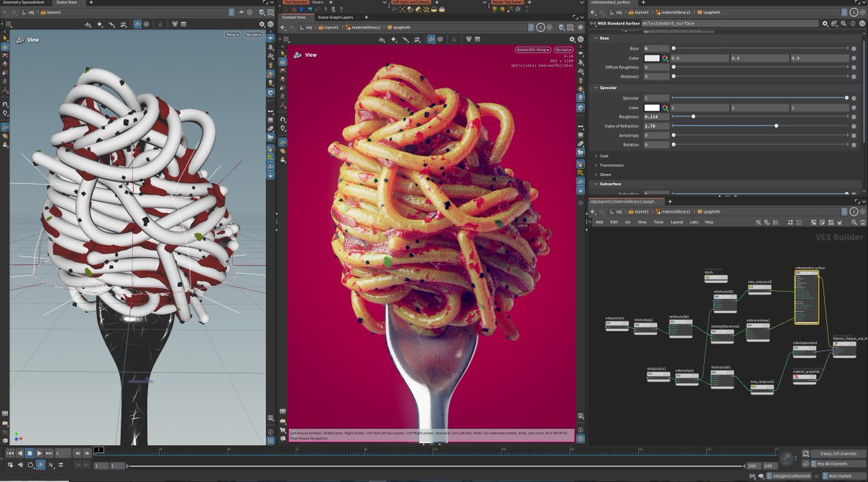868x482 pixels.
Task: Click spaghetti in network editor path
Action: pos(707,211)
